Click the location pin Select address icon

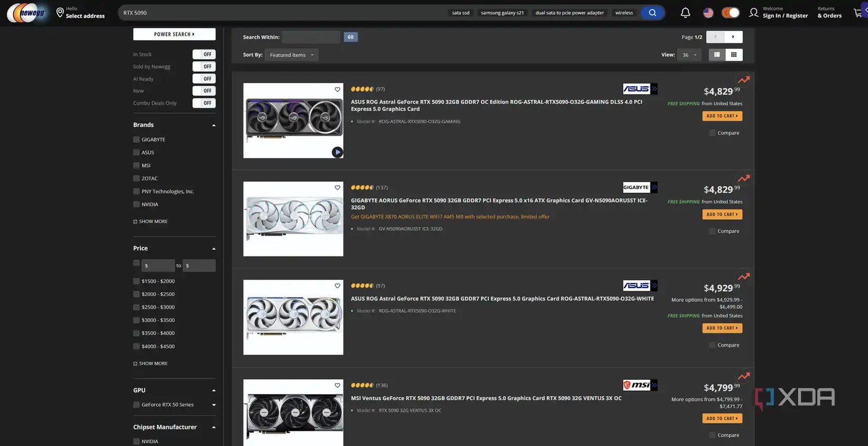click(60, 12)
